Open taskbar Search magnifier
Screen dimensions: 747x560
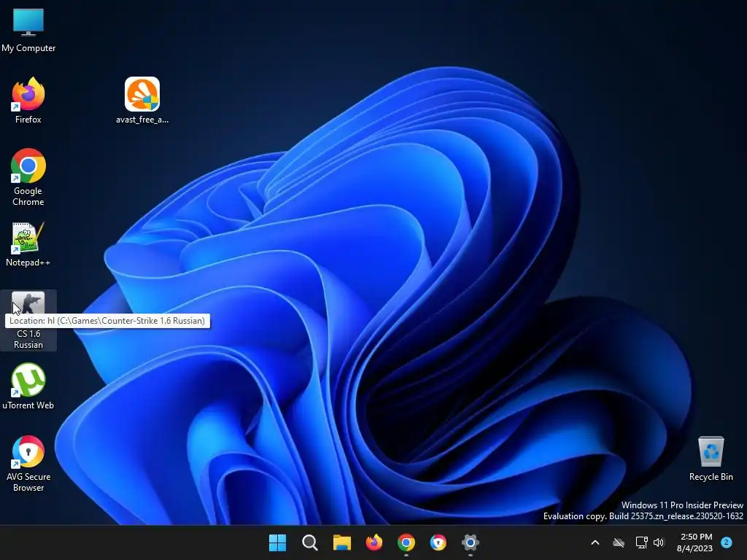[x=309, y=542]
